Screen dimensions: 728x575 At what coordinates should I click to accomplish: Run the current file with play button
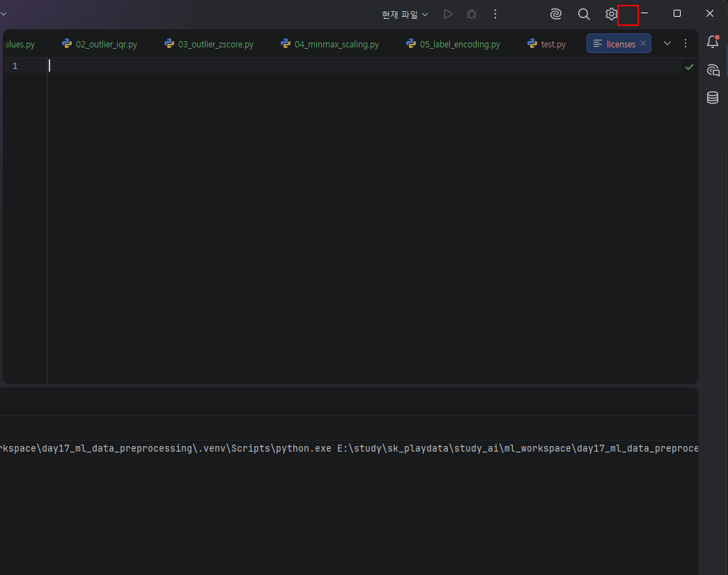pos(447,15)
